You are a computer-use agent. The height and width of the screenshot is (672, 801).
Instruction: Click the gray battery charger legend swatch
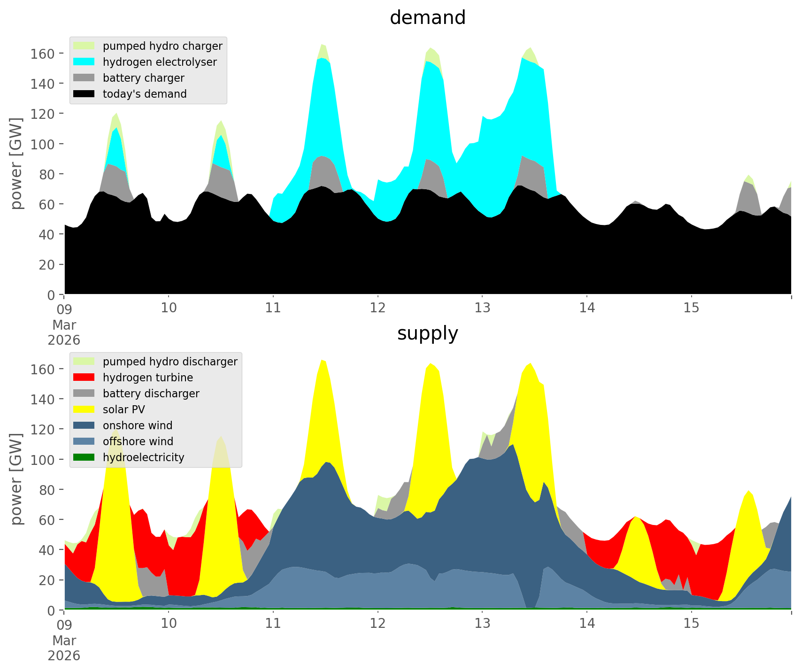coord(84,78)
